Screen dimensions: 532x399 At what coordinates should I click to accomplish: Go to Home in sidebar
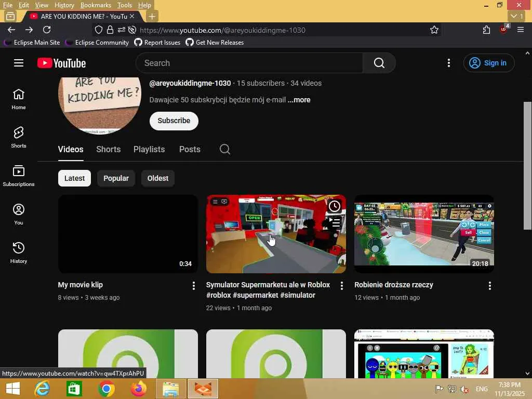19,99
